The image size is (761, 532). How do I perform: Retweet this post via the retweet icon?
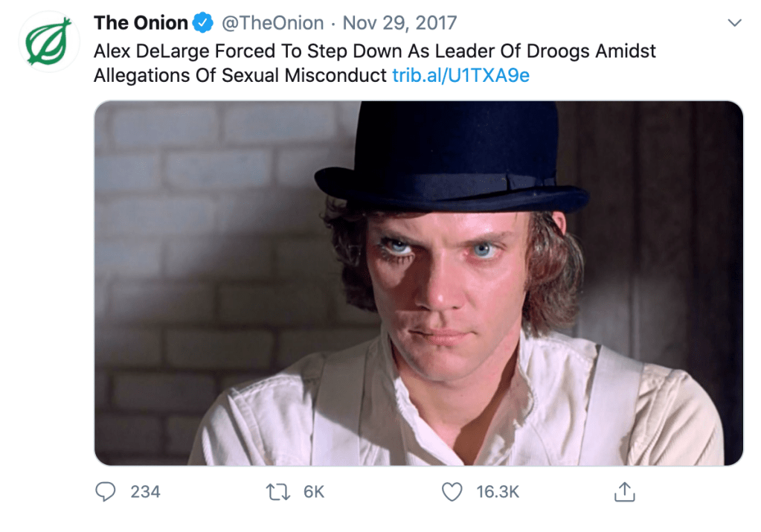click(278, 491)
